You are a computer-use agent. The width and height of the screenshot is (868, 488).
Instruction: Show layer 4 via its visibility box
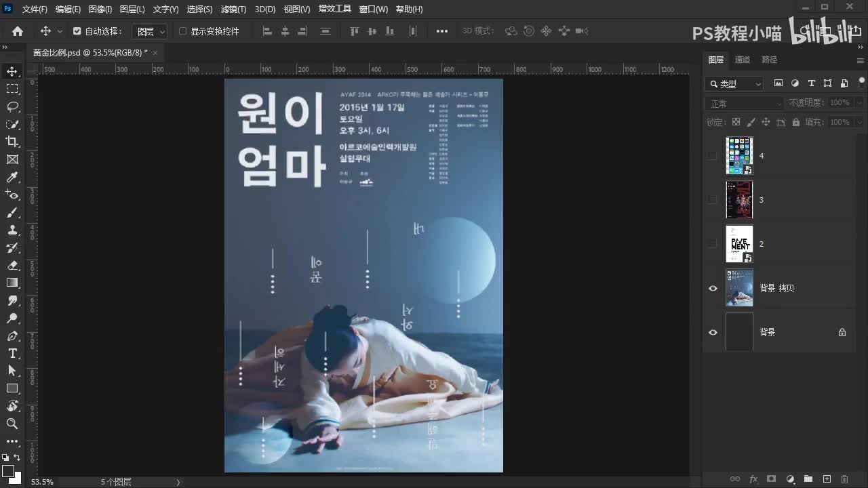[x=712, y=156]
